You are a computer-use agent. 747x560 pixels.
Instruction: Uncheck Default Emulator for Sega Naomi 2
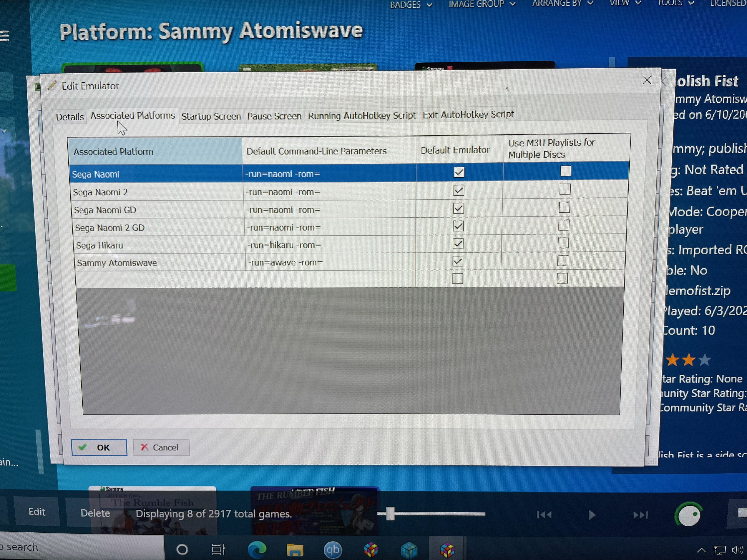pyautogui.click(x=458, y=190)
